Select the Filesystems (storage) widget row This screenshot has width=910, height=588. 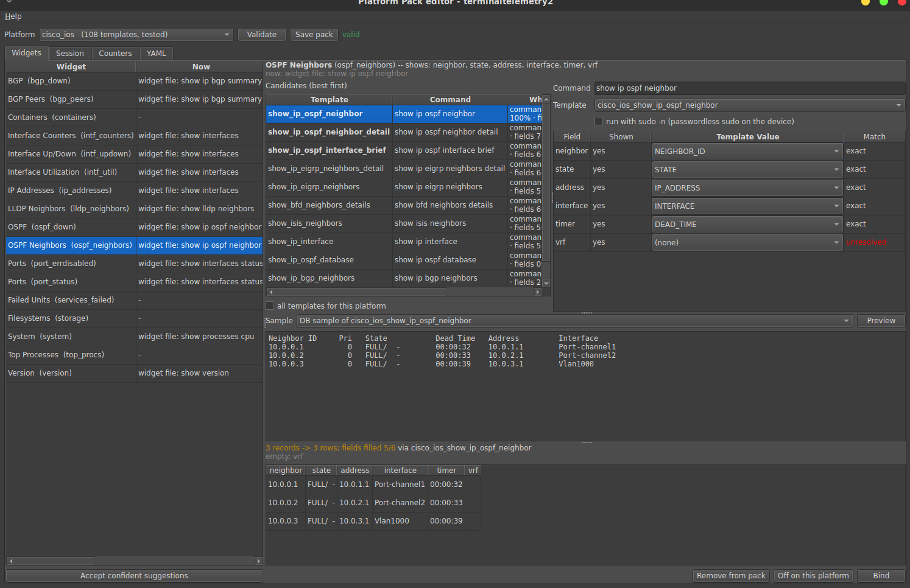(x=134, y=318)
